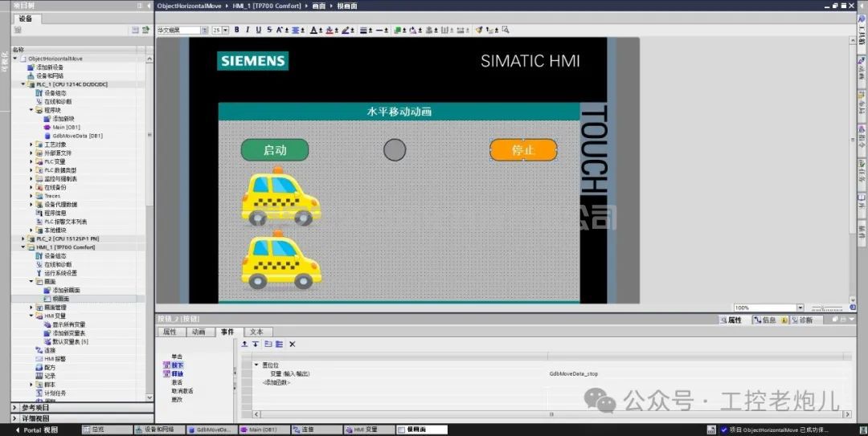Switch to the 动画 tab

[198, 332]
